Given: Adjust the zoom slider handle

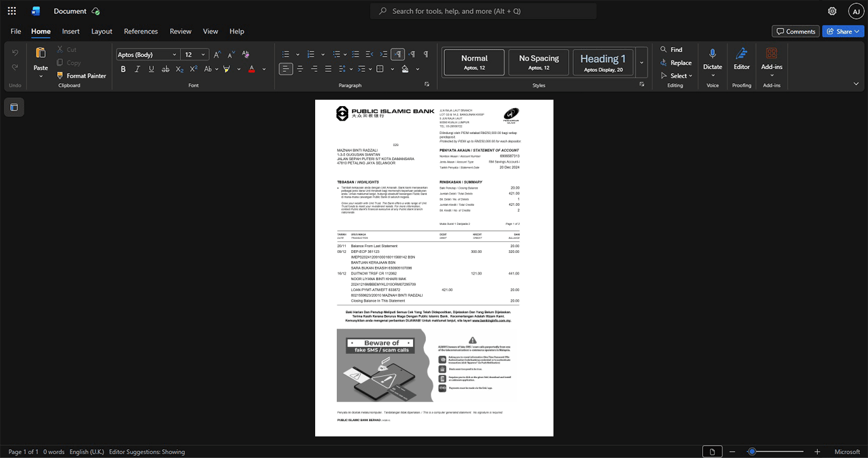Looking at the screenshot, I should point(752,452).
